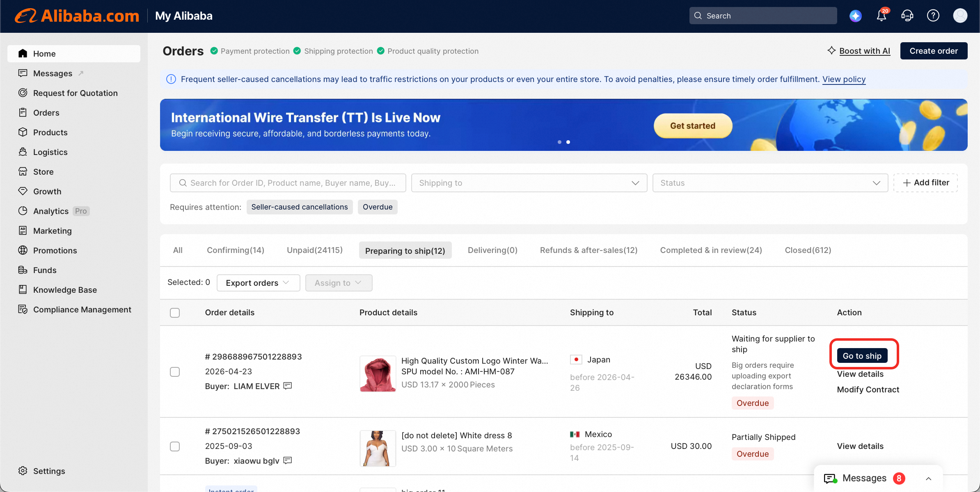Open the Shipping to dropdown

[529, 183]
